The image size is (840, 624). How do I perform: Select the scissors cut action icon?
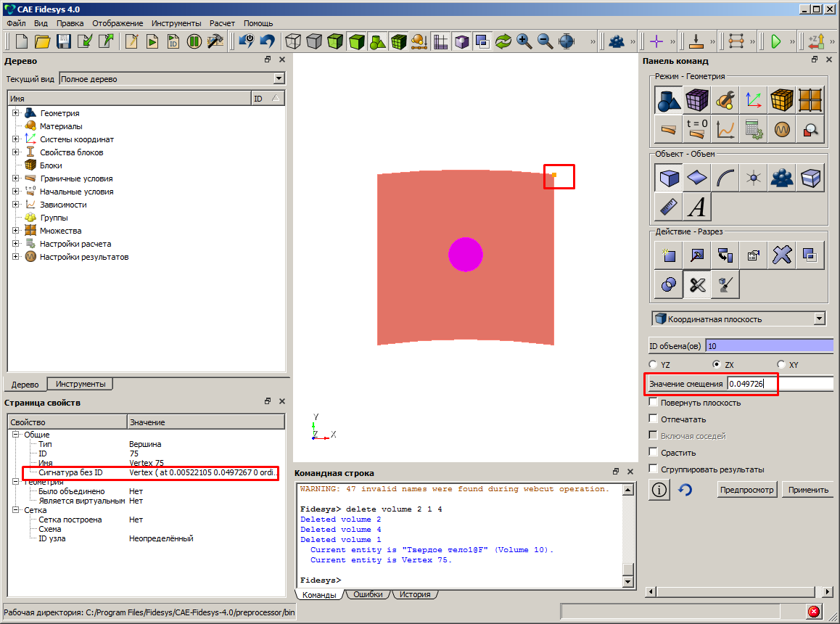697,284
